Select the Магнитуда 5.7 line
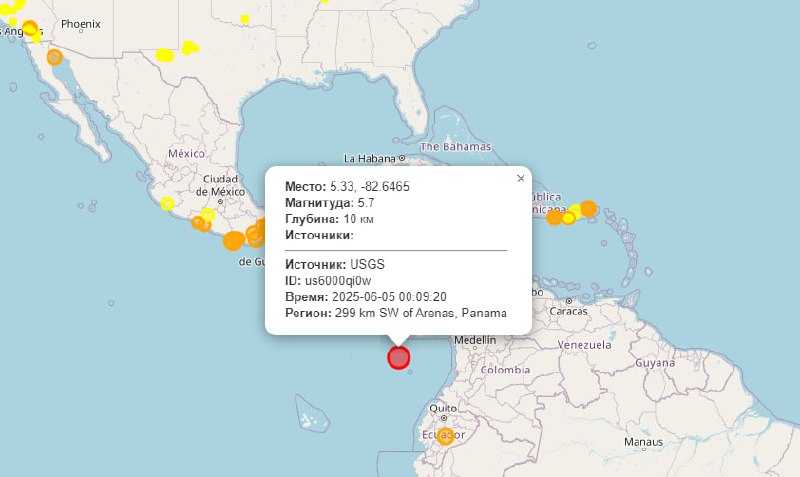The height and width of the screenshot is (477, 800). click(x=330, y=203)
